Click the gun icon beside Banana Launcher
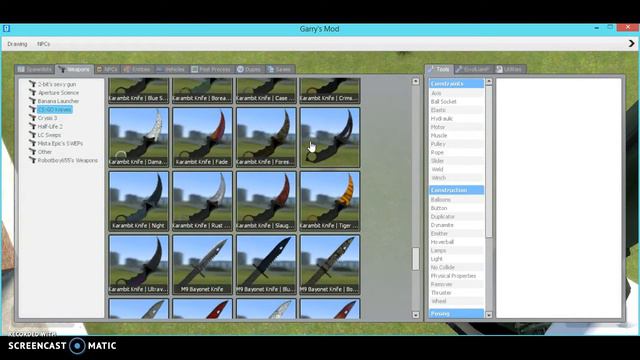Viewport: 640px width, 360px height. click(33, 101)
